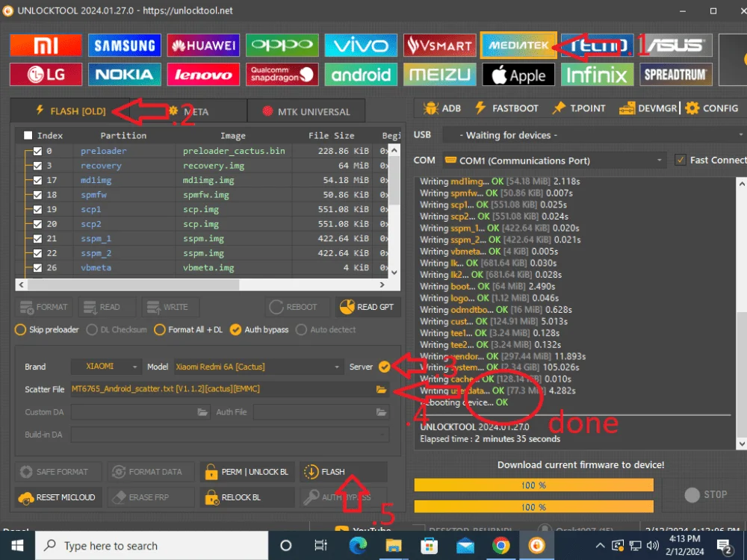Show hidden system tray icons
This screenshot has width=747, height=560.
pos(601,546)
